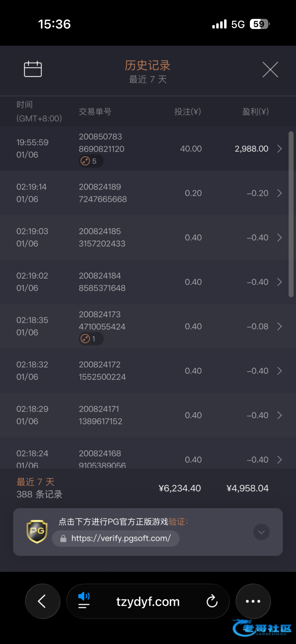Click the orange 验证 verification text
The width and height of the screenshot is (296, 644).
coord(176,522)
